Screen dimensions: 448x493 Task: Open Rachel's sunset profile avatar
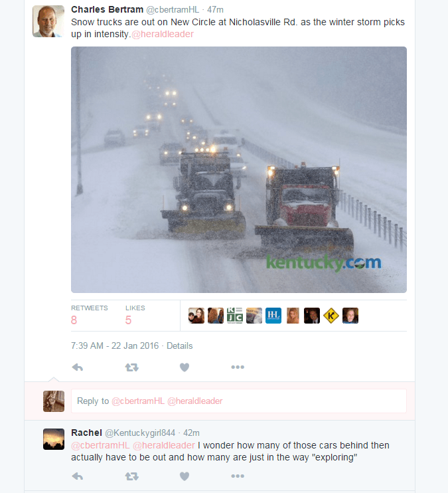click(x=54, y=439)
